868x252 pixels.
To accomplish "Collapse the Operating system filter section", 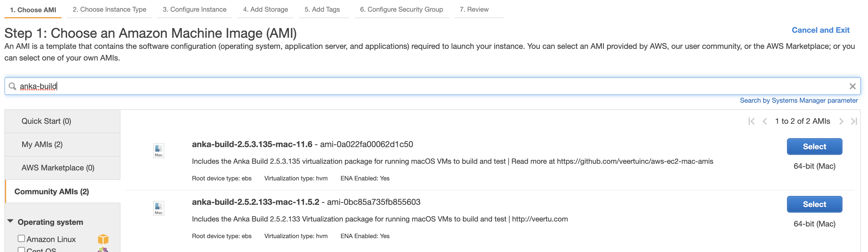I will (x=11, y=221).
